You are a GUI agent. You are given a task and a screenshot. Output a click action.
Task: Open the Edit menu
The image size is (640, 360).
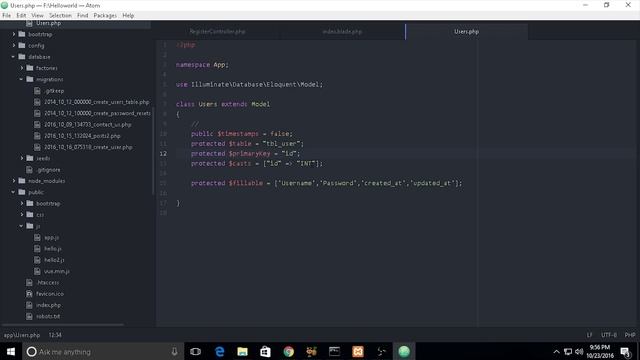click(21, 16)
